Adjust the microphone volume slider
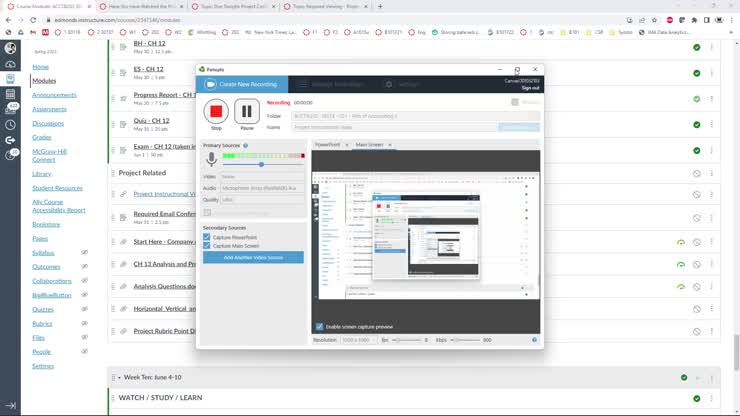740x416 pixels. point(262,164)
